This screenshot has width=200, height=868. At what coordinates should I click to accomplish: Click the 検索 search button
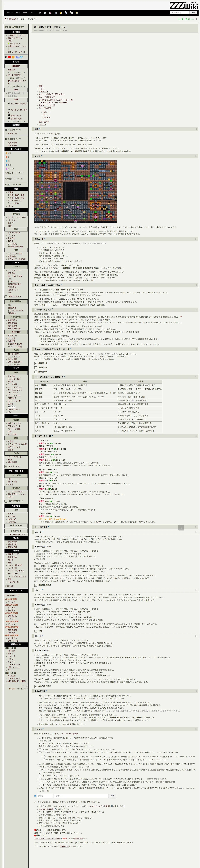(194, 12)
